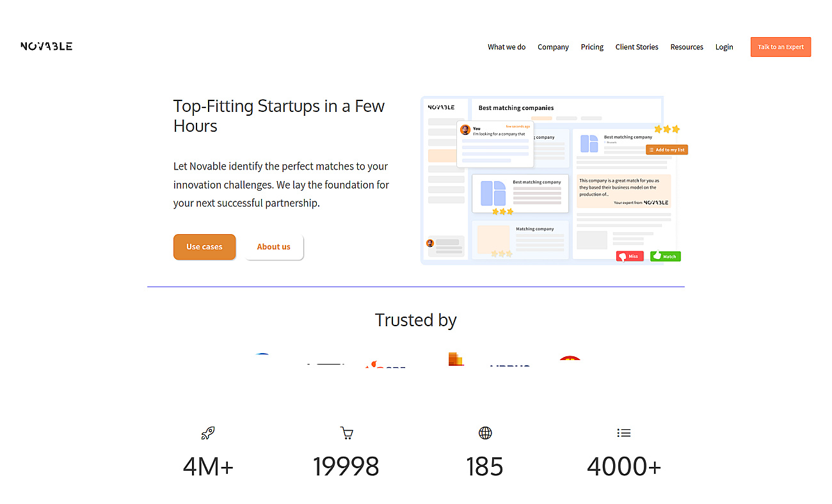The image size is (832, 504).
Task: Click the Trusted by logo carousel strip
Action: pyautogui.click(x=416, y=360)
